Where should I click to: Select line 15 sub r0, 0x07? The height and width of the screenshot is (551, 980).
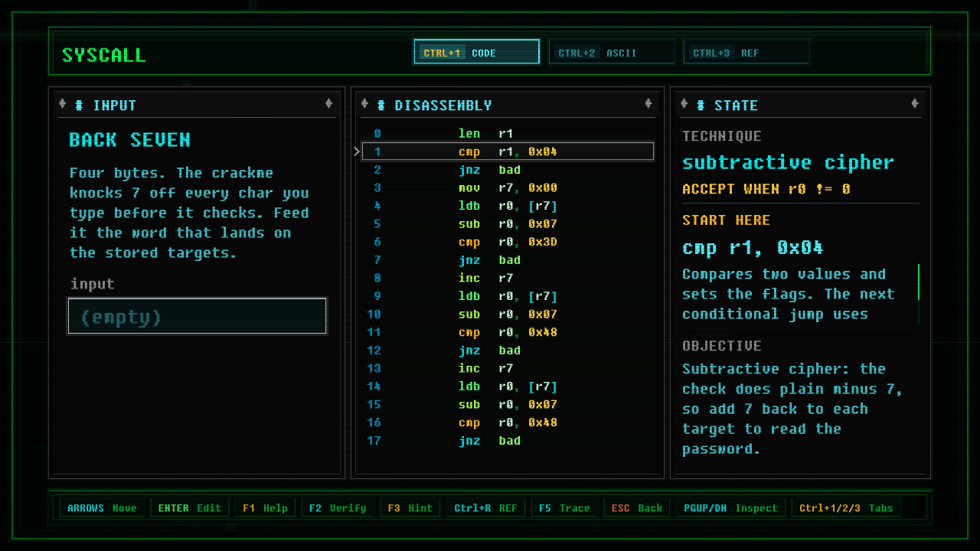(508, 404)
